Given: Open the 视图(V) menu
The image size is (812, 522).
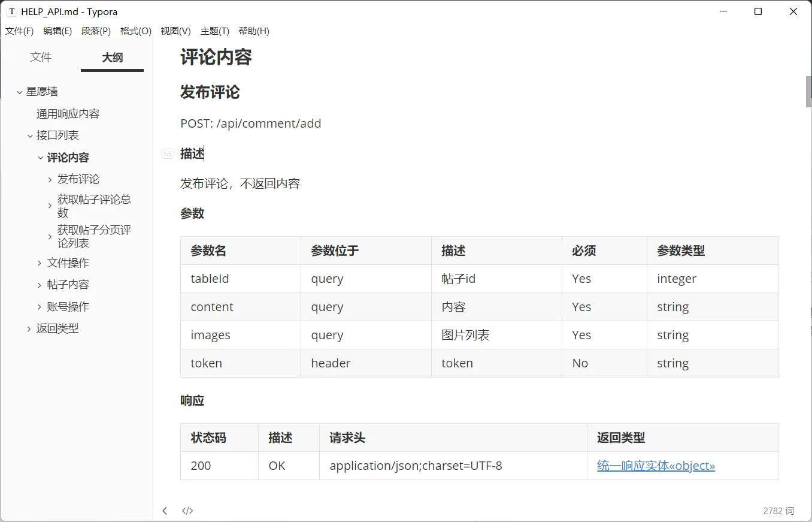Looking at the screenshot, I should pyautogui.click(x=175, y=31).
